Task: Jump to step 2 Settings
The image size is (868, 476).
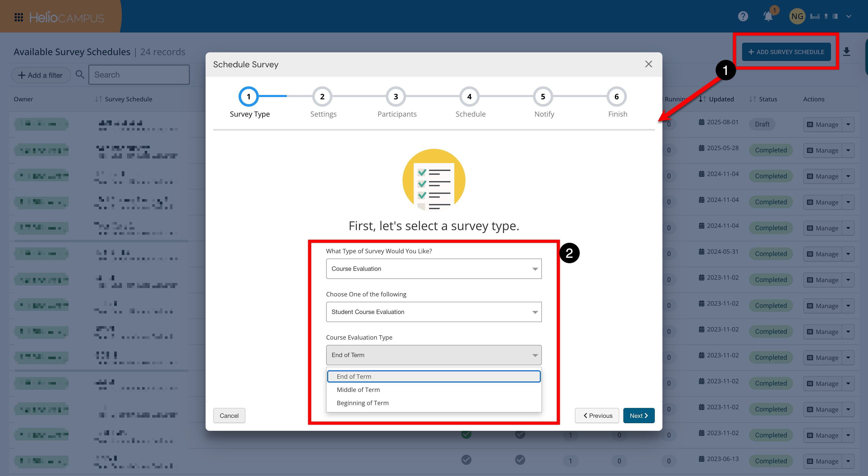Action: coord(322,97)
